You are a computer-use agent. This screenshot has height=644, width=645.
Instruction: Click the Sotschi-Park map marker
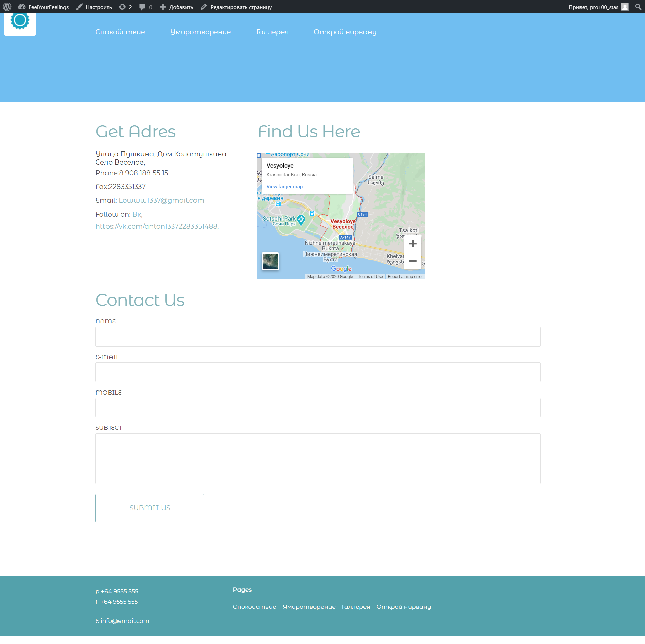pyautogui.click(x=301, y=220)
